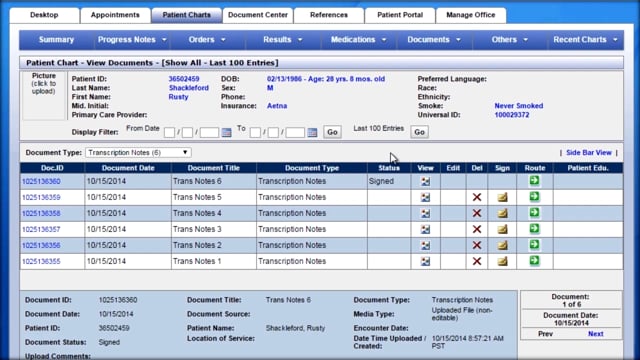Click Document Title column header
The width and height of the screenshot is (640, 360).
click(213, 168)
